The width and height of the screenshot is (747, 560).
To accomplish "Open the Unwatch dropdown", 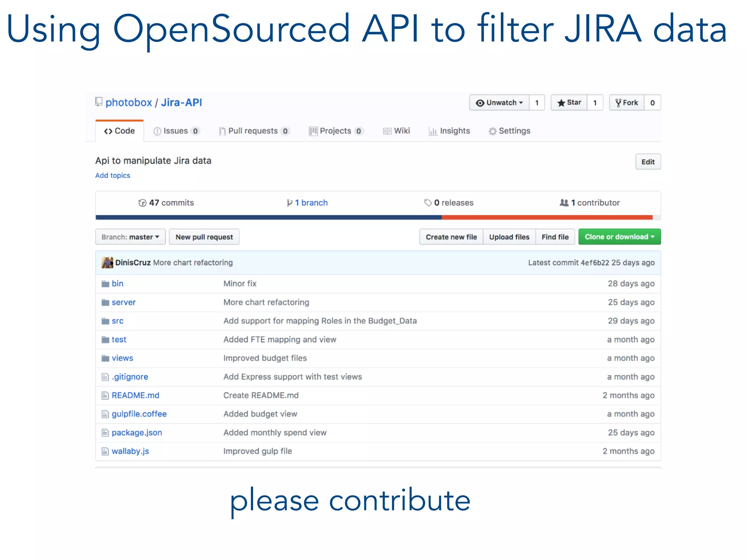I will click(499, 102).
